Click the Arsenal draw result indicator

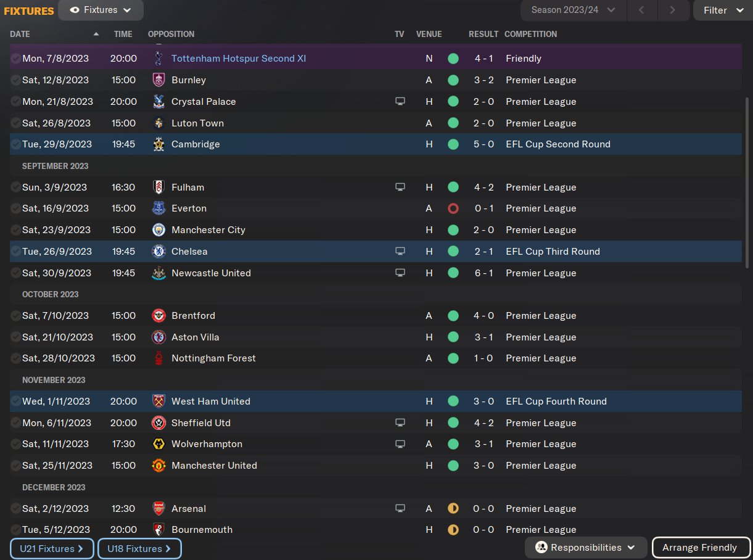pyautogui.click(x=453, y=509)
